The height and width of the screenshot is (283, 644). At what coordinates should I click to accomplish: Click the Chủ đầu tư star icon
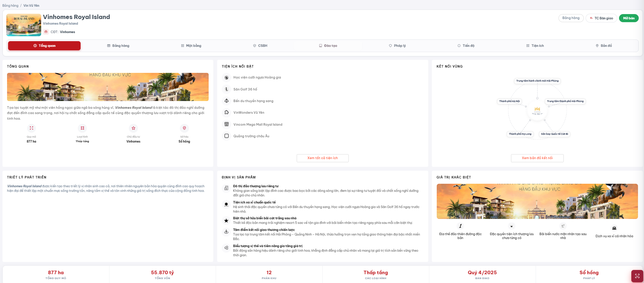click(x=133, y=128)
